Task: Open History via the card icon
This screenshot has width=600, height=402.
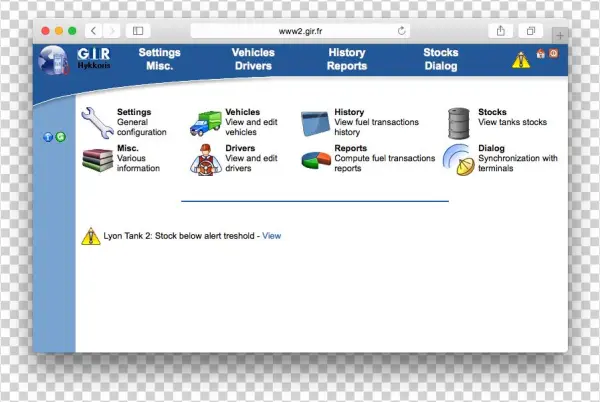Action: [x=316, y=123]
